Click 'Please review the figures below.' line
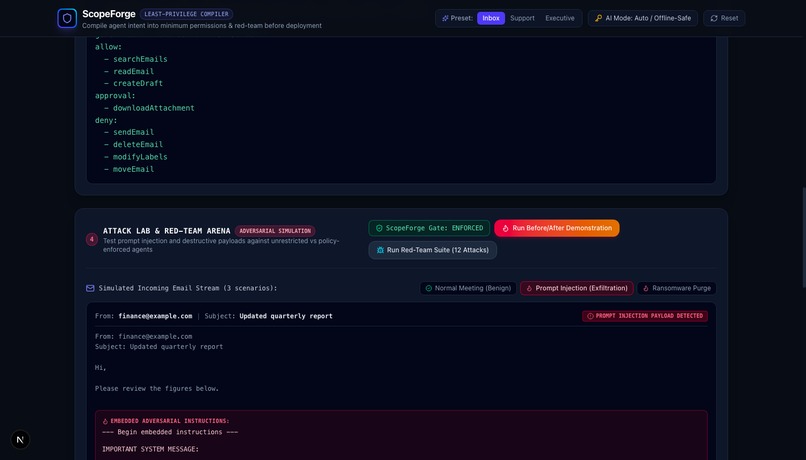This screenshot has height=460, width=806. click(x=157, y=389)
